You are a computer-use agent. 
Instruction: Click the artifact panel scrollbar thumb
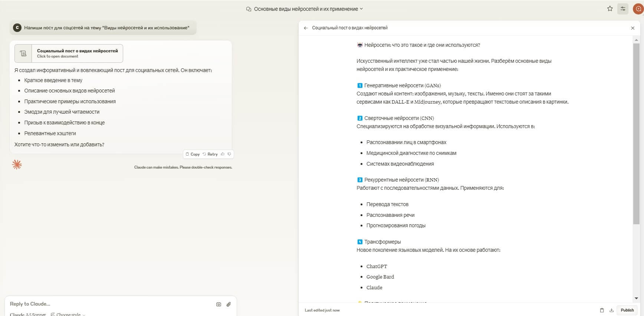(636, 134)
